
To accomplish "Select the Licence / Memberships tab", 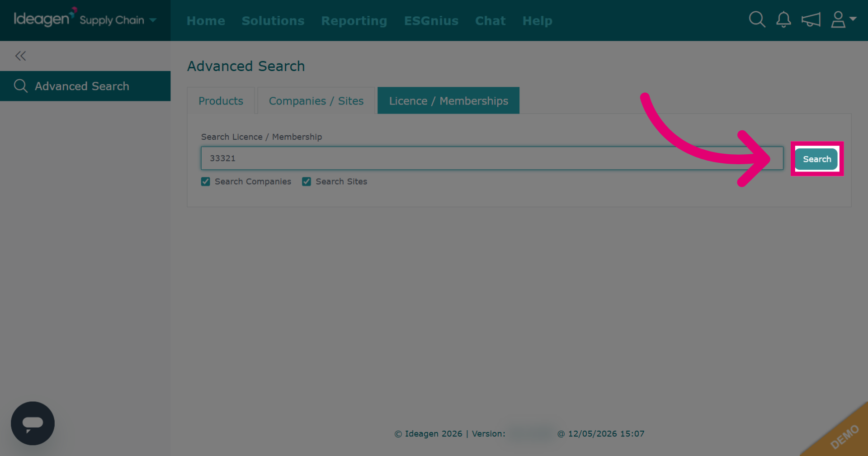I will 448,100.
